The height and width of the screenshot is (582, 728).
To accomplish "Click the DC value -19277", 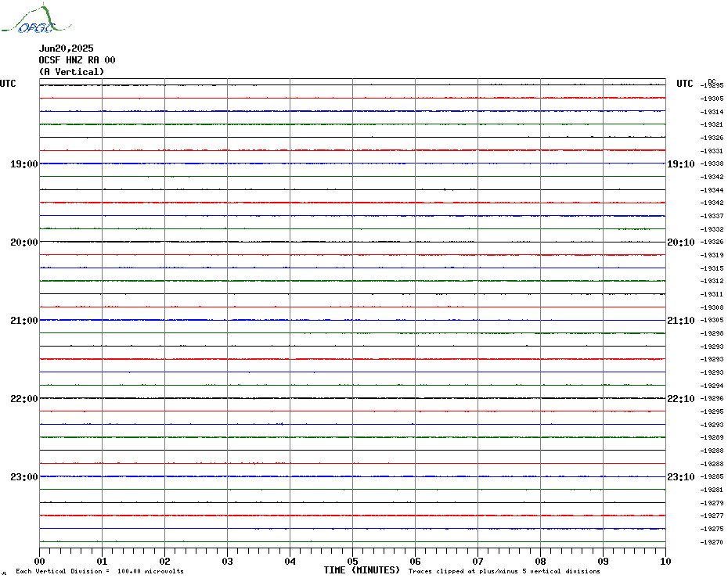I will point(712,516).
